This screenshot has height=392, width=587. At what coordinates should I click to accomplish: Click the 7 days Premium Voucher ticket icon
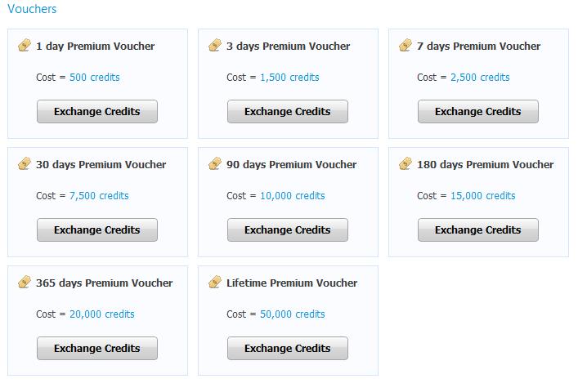[x=406, y=46]
